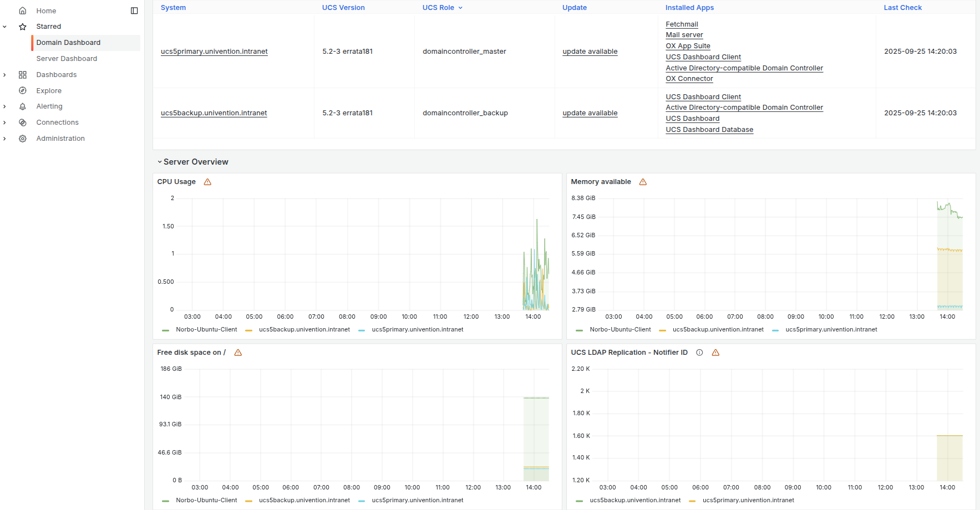This screenshot has height=510, width=980.
Task: Open the Dashboards grid icon
Action: point(22,74)
